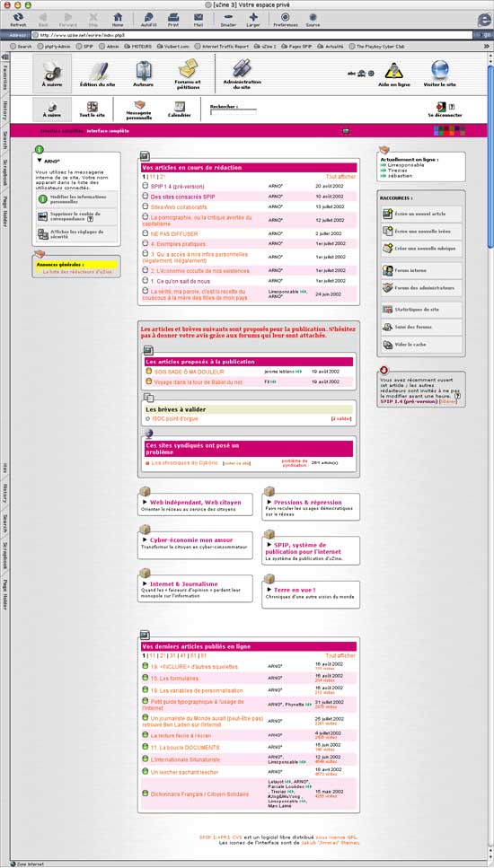
Task: Select the Tout le site tab
Action: pos(93,110)
